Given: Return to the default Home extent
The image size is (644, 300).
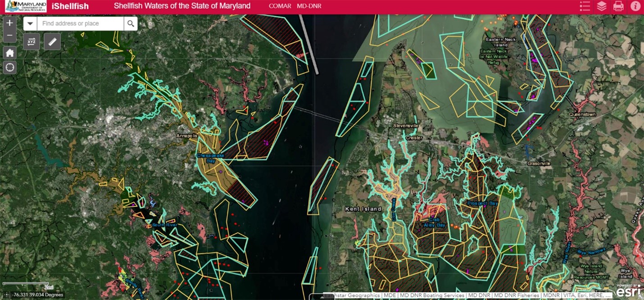Looking at the screenshot, I should [9, 53].
